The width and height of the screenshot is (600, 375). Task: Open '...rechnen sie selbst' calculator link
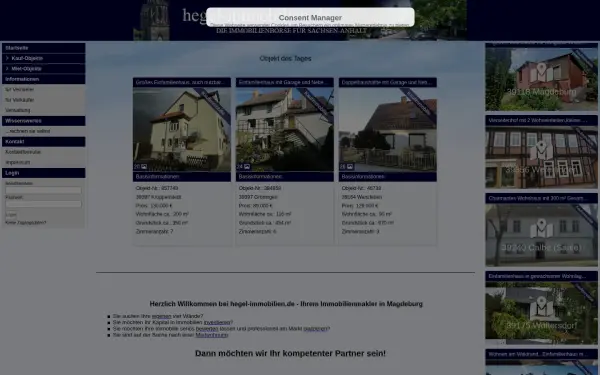click(28, 131)
